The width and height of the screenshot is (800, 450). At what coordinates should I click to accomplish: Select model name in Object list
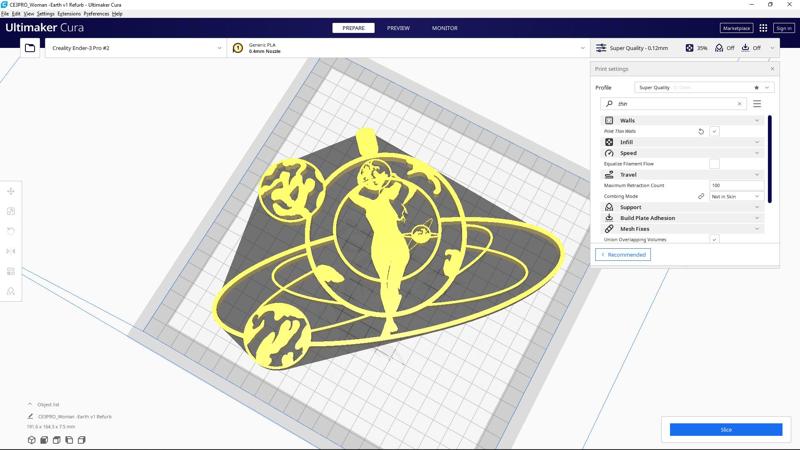coord(74,416)
